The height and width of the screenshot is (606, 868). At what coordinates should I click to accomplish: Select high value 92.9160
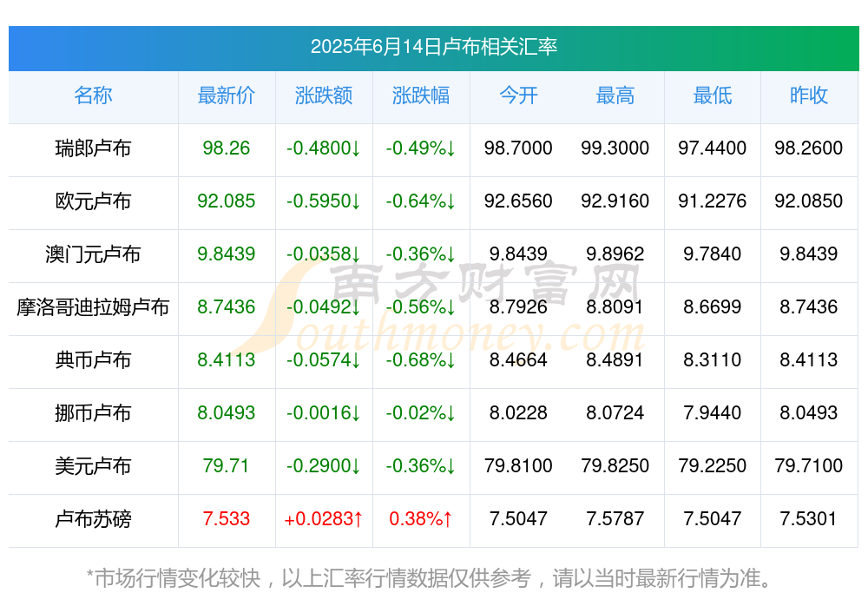615,201
